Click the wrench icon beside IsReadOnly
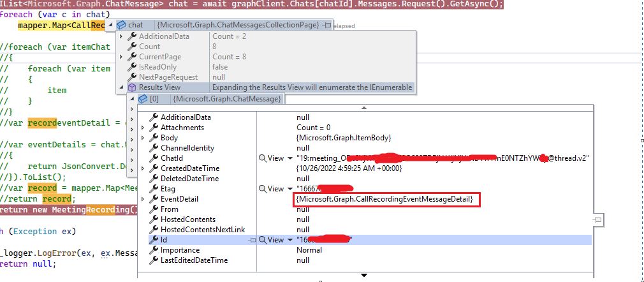 [132, 66]
